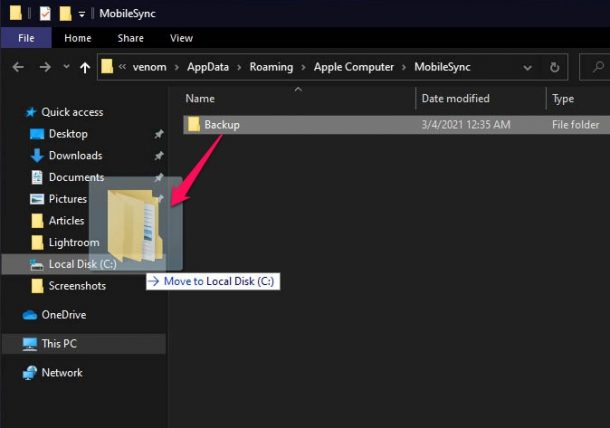Click AppData in the breadcrumb path

tap(208, 67)
